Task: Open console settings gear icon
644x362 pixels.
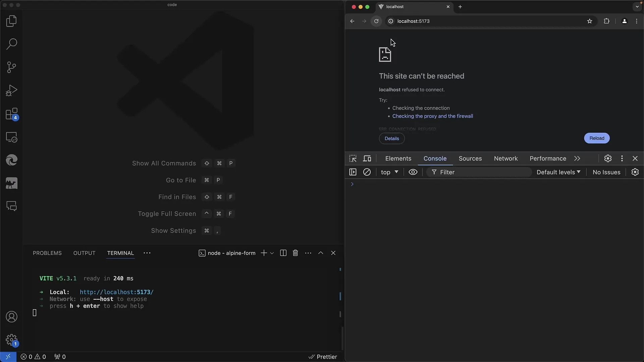Action: point(635,172)
